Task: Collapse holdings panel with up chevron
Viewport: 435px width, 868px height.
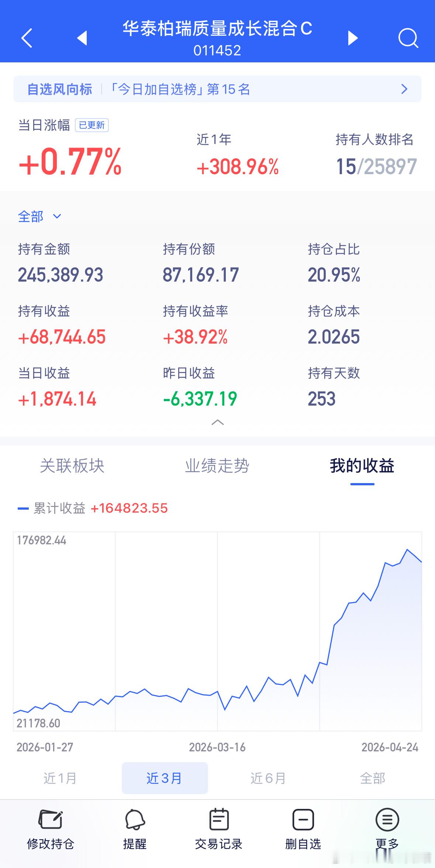Action: (217, 422)
